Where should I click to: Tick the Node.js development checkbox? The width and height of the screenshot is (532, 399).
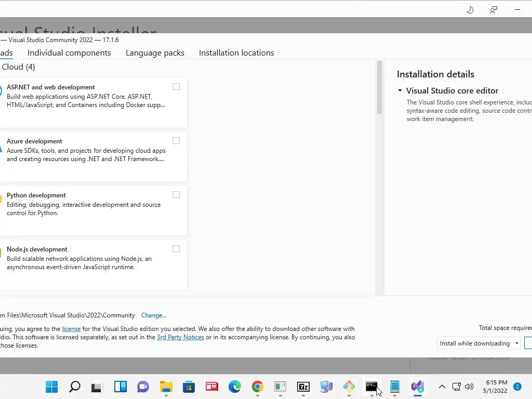point(176,249)
